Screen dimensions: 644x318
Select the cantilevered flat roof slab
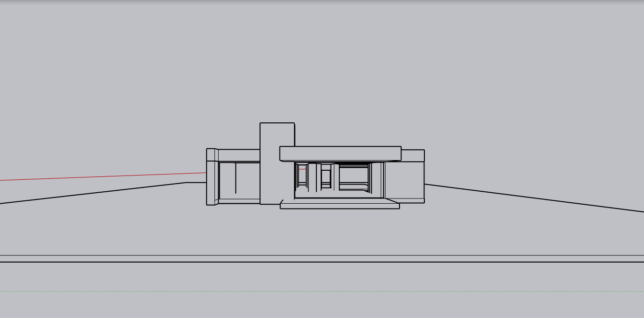click(x=340, y=154)
